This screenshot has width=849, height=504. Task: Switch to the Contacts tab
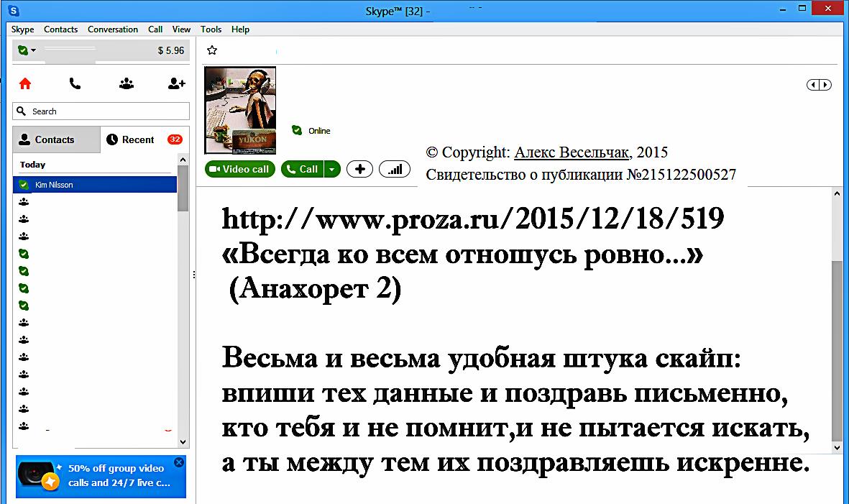[x=56, y=139]
